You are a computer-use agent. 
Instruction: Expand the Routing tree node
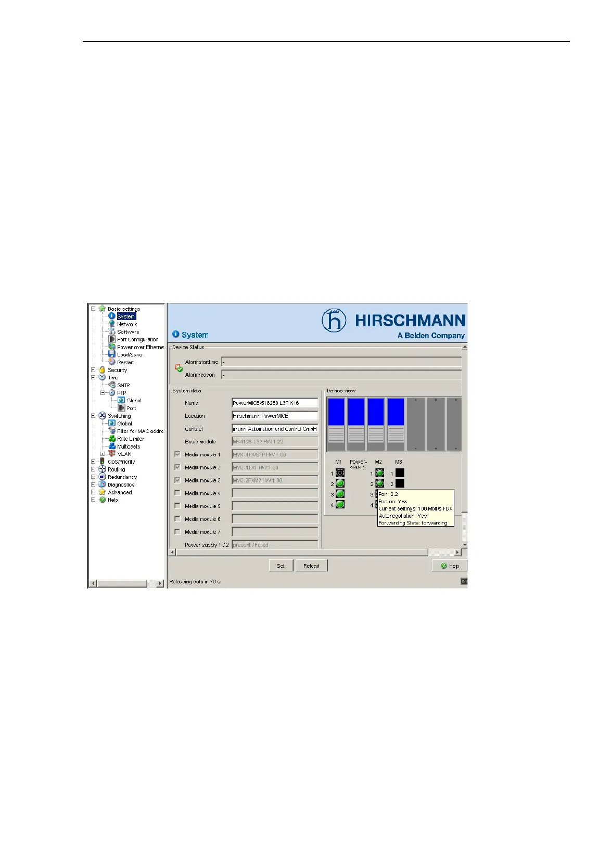pos(93,469)
